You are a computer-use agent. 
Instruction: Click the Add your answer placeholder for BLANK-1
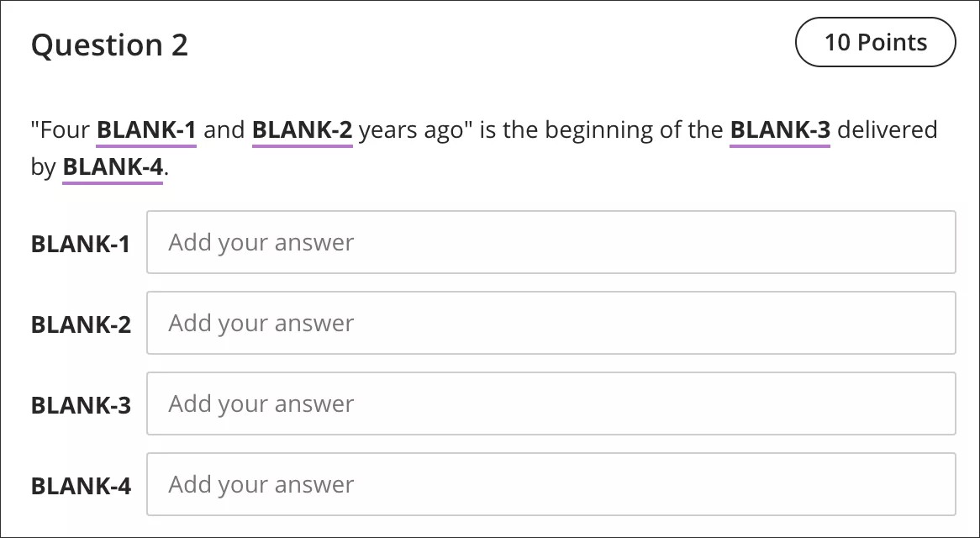(x=261, y=243)
